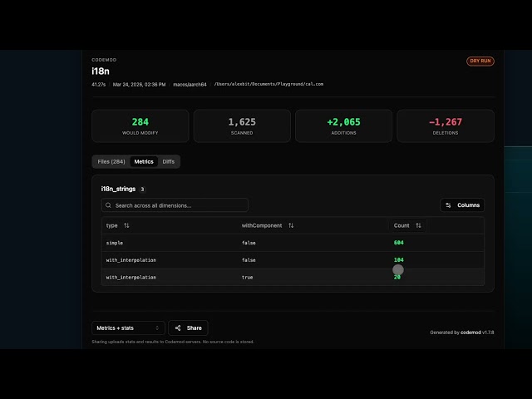Click the 1,625 Scanned card
Viewport: 532px width, 399px height.
[242, 126]
